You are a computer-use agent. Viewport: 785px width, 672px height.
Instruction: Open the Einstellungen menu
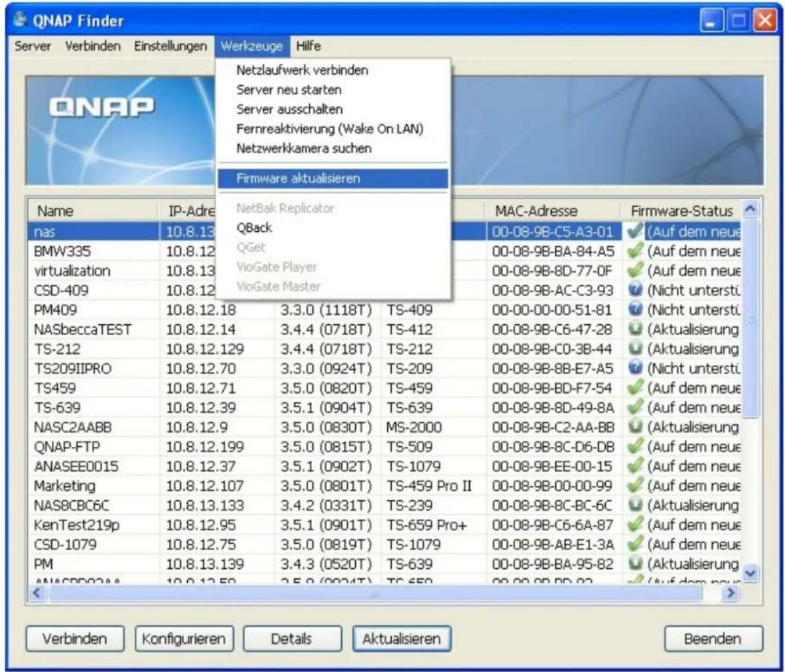pyautogui.click(x=170, y=46)
